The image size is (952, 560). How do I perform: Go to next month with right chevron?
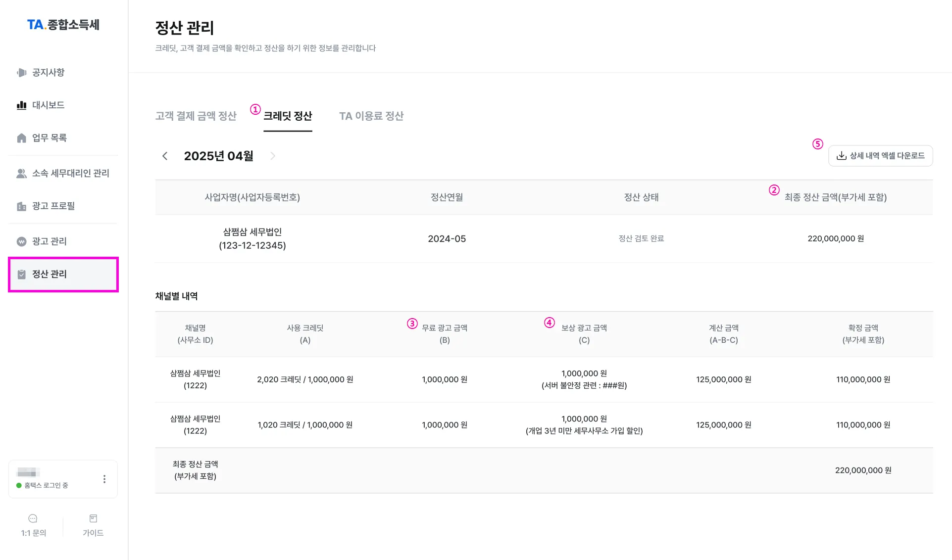tap(272, 156)
